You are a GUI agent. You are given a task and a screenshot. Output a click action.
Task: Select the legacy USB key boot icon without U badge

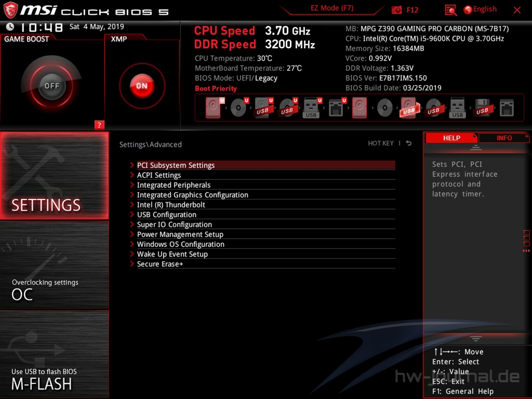click(458, 107)
